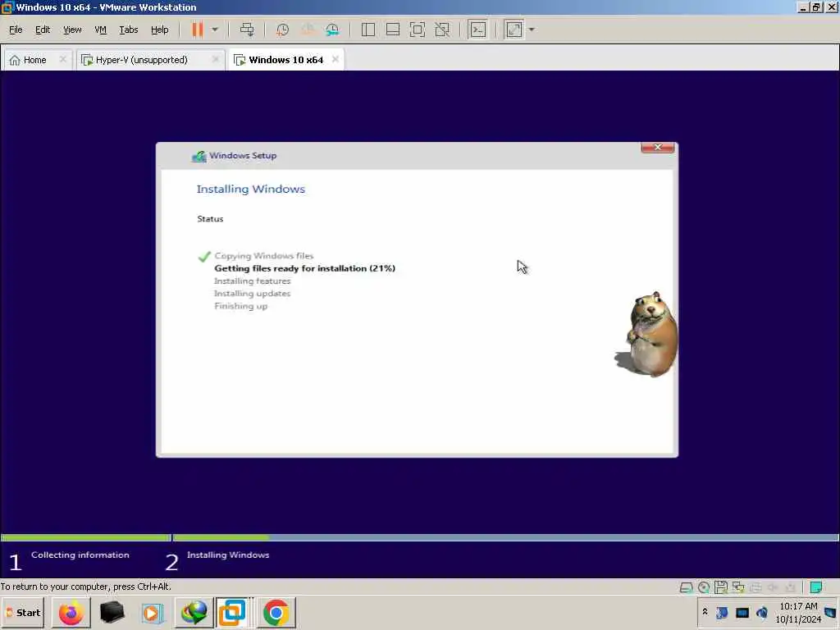840x630 pixels.
Task: Show the console view icon
Action: [x=478, y=30]
